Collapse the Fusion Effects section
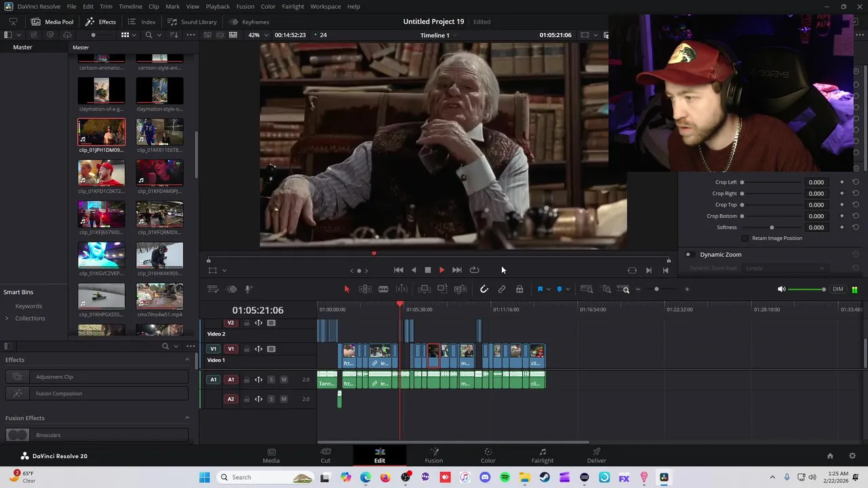868x488 pixels. point(187,418)
